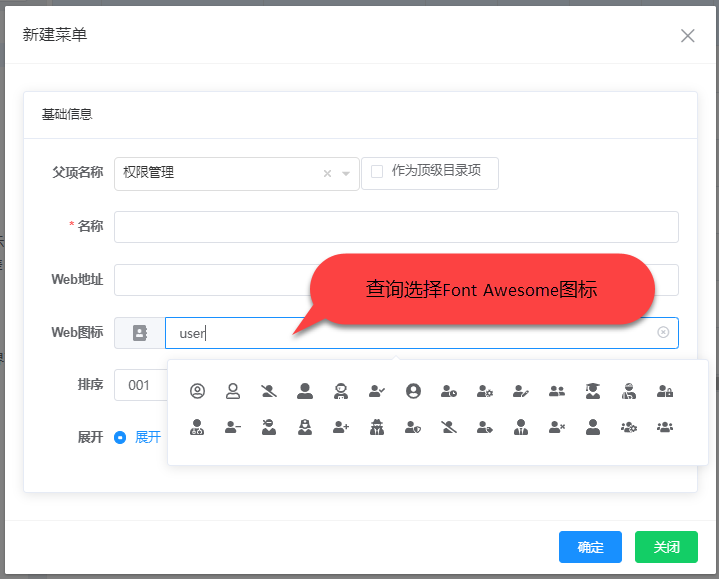719x579 pixels.
Task: Choose the user-tie icon
Action: pos(521,427)
